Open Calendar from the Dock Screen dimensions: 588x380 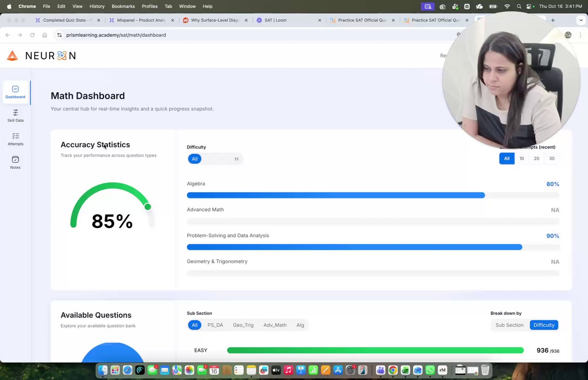tap(214, 370)
